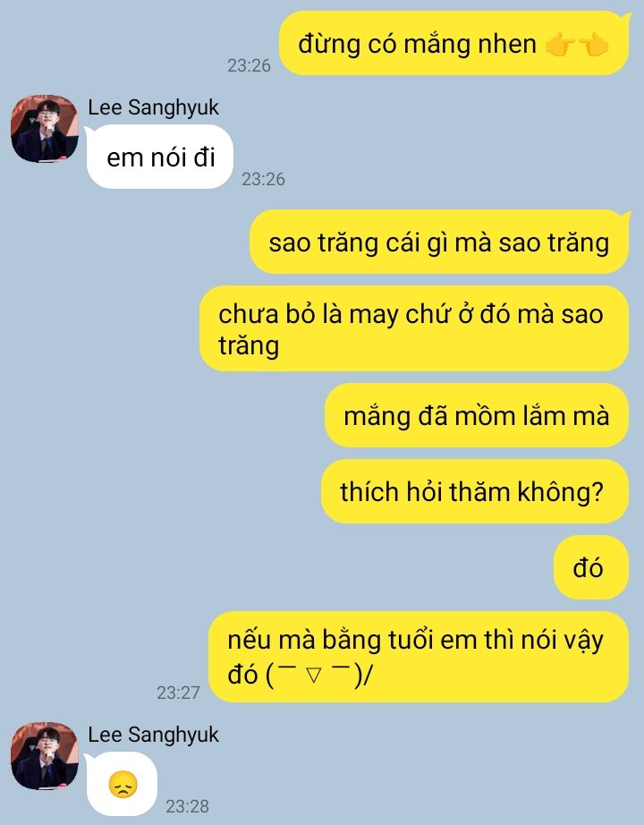The image size is (644, 825).
Task: Tap the 'sao trăng cái gì mà sao trăng' bubble
Action: pyautogui.click(x=439, y=242)
